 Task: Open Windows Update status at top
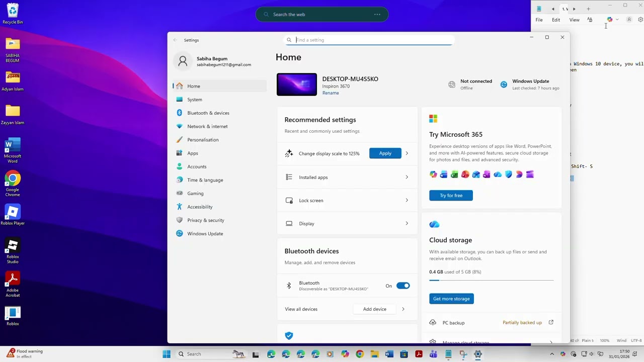pyautogui.click(x=530, y=84)
